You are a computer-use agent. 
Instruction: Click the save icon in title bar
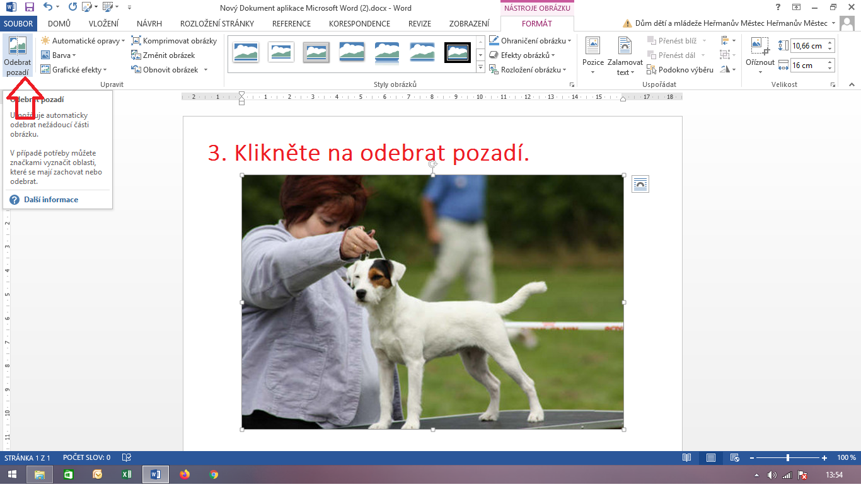pos(29,8)
